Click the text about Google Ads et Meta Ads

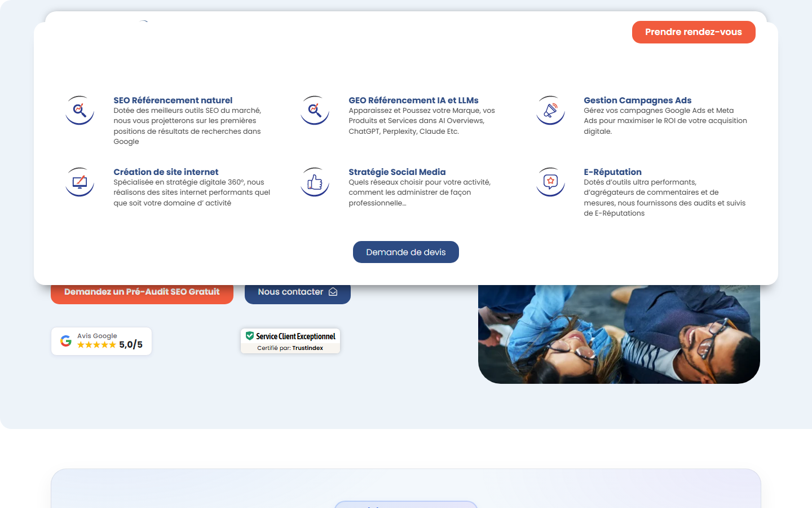tap(665, 121)
